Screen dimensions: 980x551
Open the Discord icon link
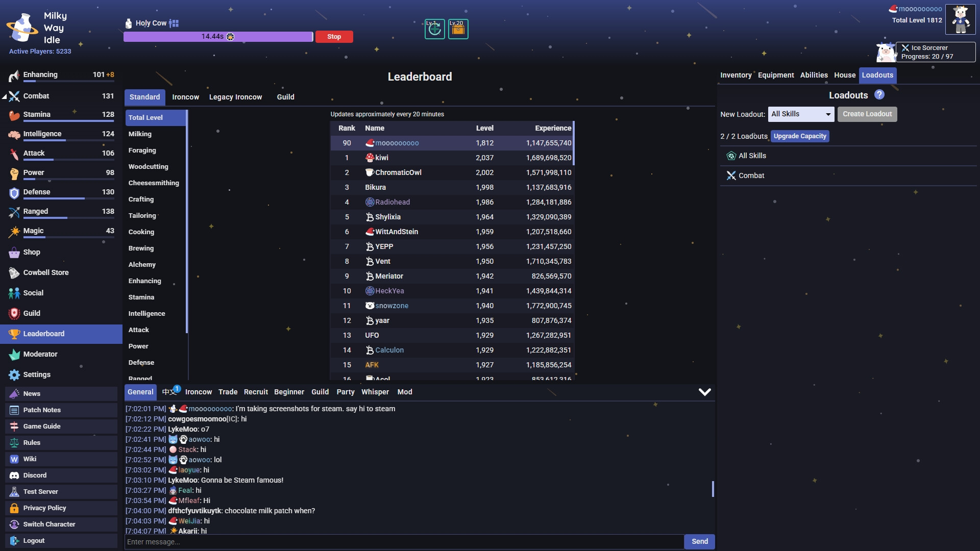pyautogui.click(x=14, y=475)
